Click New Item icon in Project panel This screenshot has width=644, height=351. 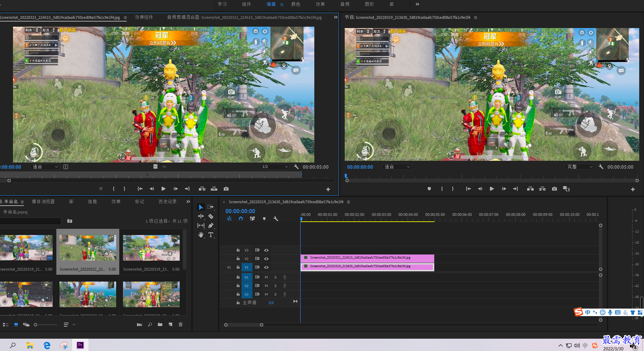click(x=170, y=324)
